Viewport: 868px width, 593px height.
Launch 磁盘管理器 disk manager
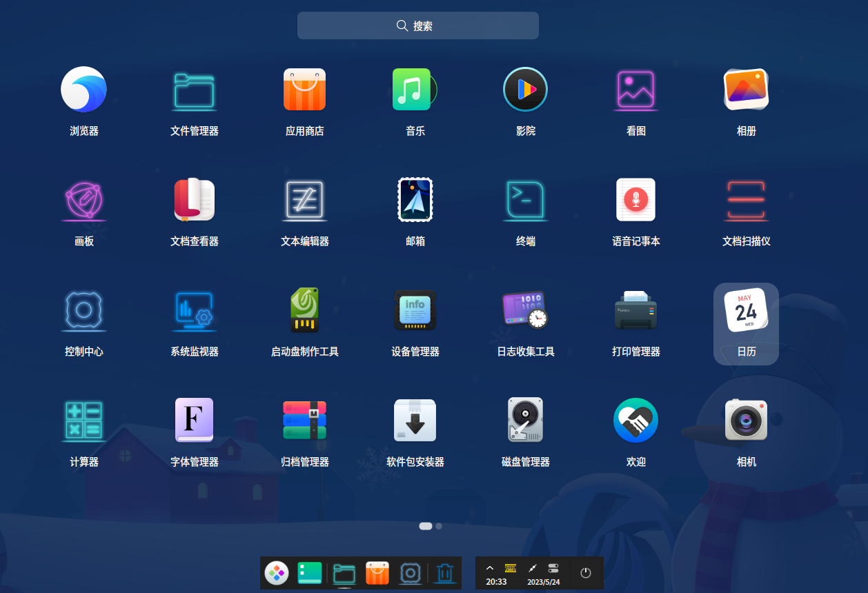[526, 420]
